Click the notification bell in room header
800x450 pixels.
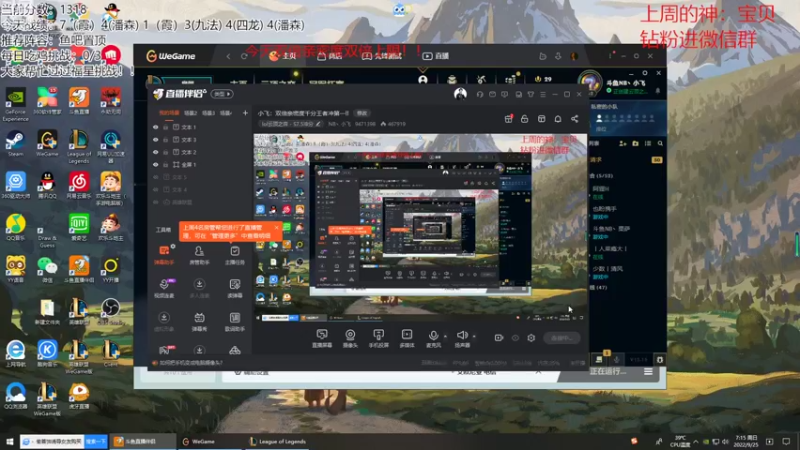point(558,119)
